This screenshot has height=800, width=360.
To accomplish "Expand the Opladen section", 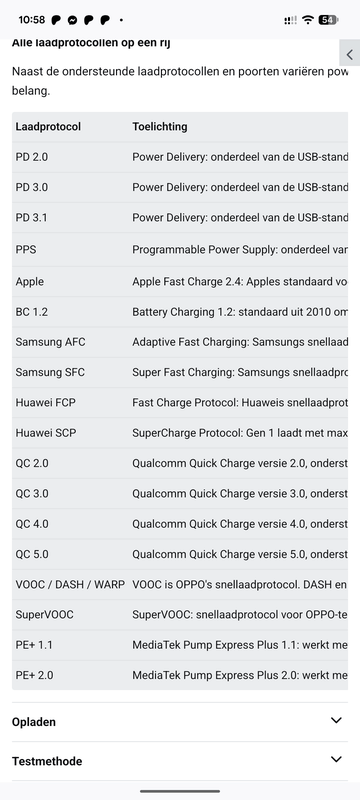I will [180, 721].
